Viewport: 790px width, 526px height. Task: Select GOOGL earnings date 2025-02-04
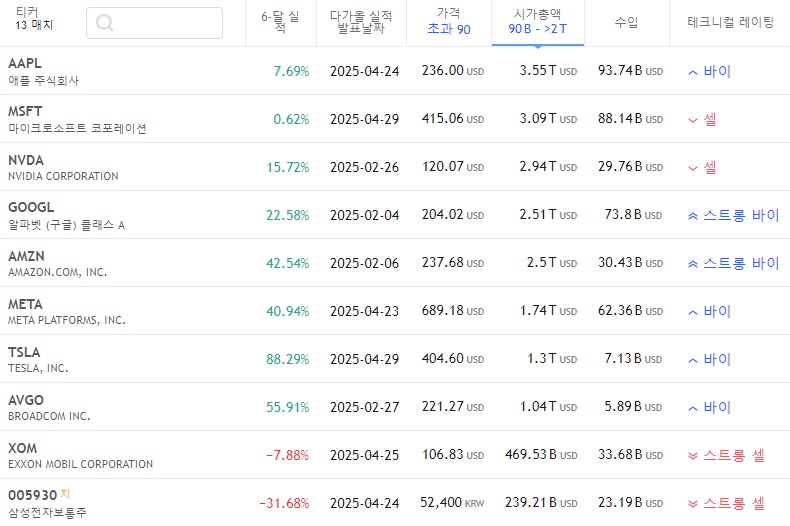364,215
